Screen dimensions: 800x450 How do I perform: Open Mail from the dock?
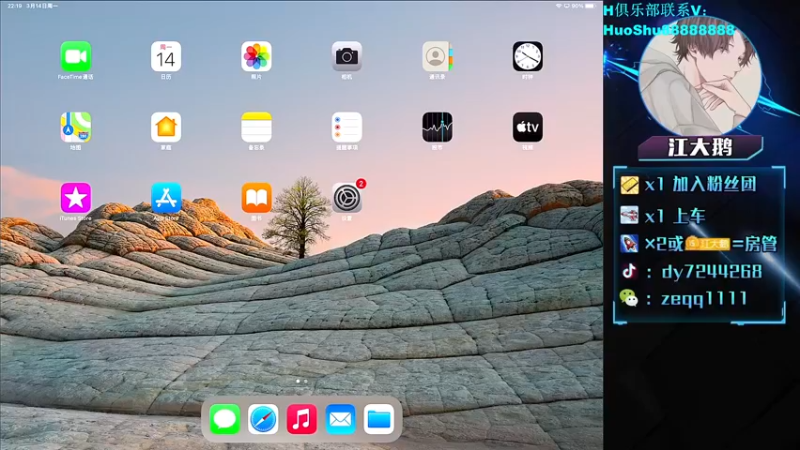pos(340,419)
